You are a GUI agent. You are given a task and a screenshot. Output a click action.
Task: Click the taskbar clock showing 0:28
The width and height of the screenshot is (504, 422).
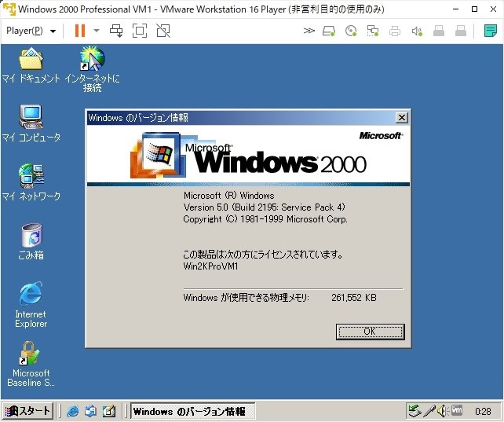tap(483, 411)
